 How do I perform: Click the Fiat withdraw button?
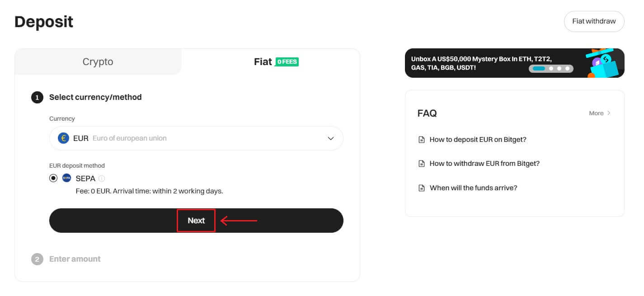(x=594, y=21)
